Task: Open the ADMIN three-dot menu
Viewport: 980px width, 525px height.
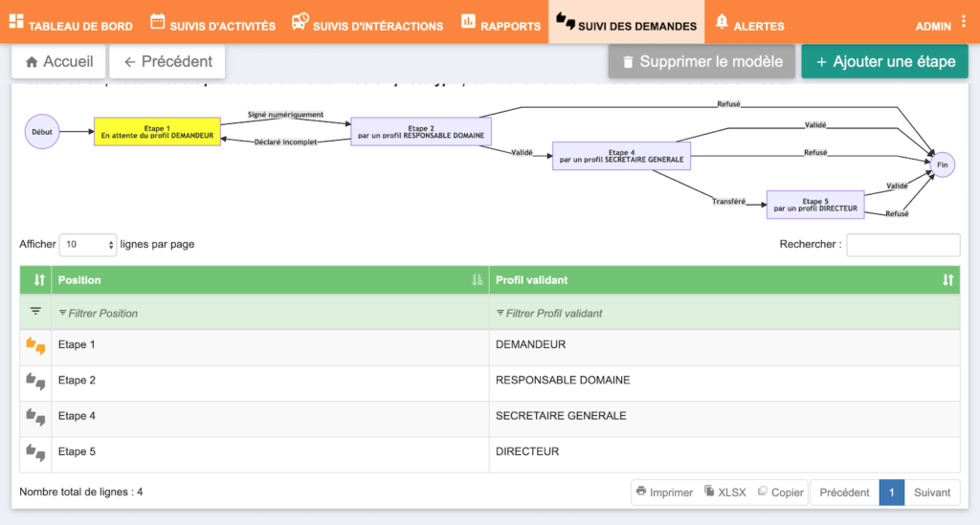Action: pos(964,21)
